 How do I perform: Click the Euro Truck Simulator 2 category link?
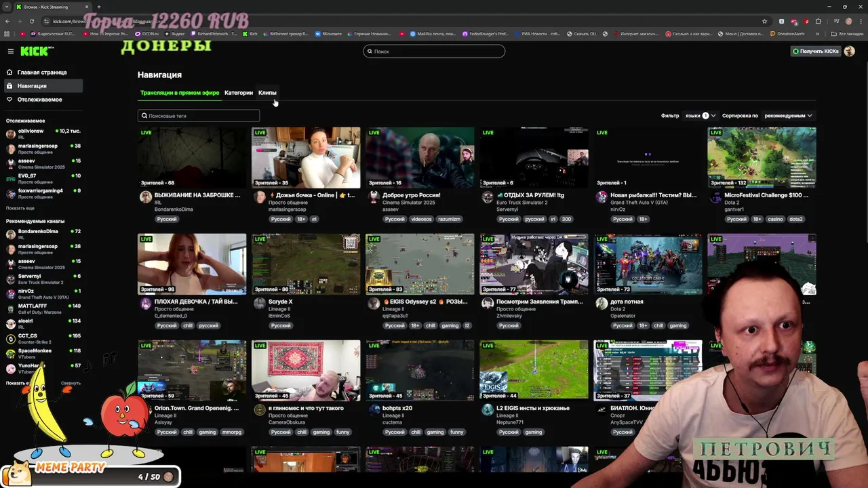point(521,203)
